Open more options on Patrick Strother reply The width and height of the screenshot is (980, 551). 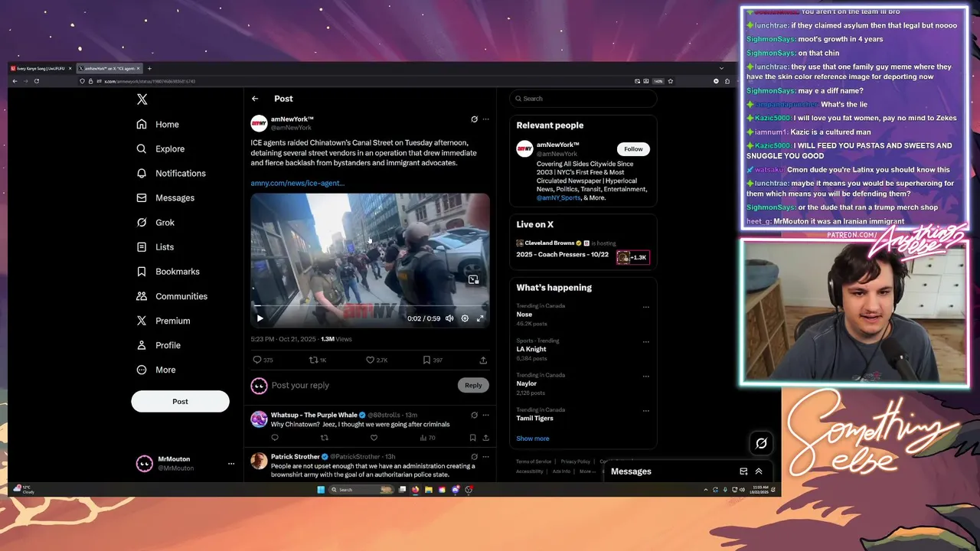[x=485, y=456]
